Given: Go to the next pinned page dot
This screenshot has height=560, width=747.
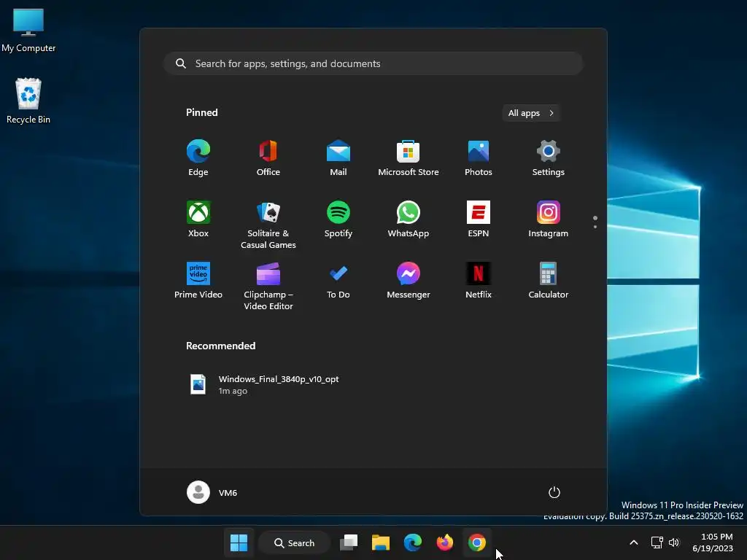Looking at the screenshot, I should tap(595, 227).
